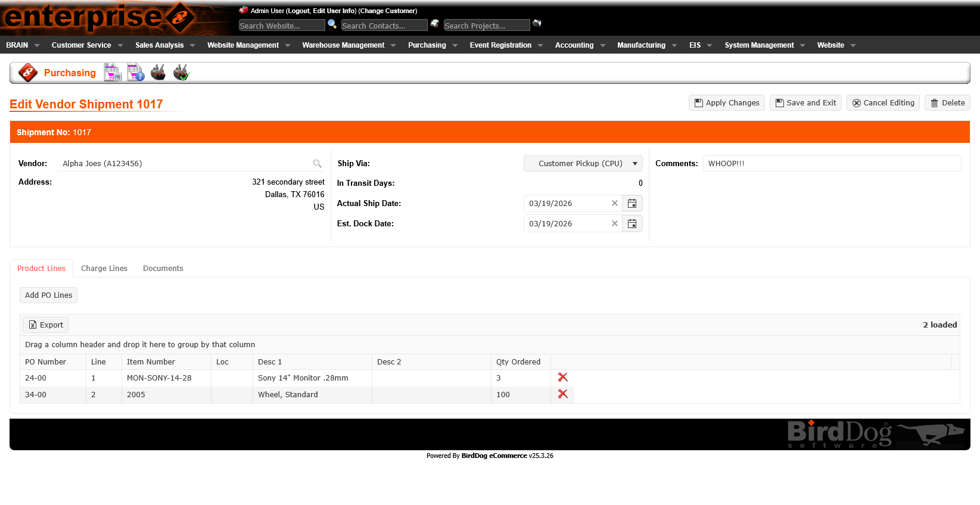Sort by the Item Number column header
The height and width of the screenshot is (505, 980).
click(x=166, y=362)
